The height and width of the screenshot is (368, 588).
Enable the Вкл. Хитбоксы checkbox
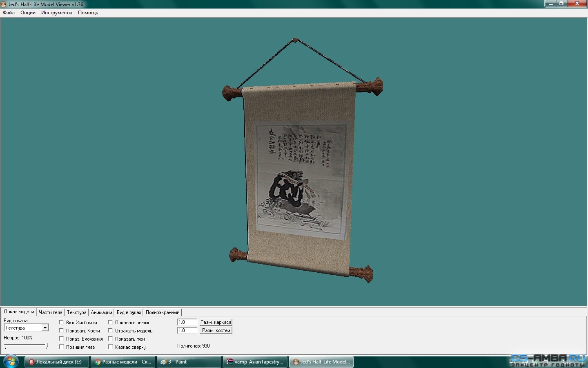pos(61,323)
